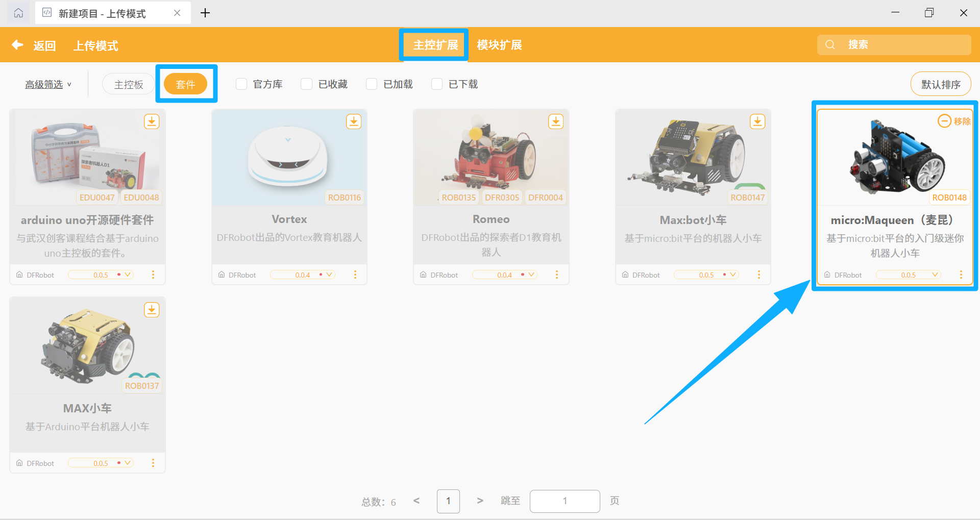Viewport: 980px width, 520px height.
Task: Open the 默认排序 sort order selector
Action: 941,84
